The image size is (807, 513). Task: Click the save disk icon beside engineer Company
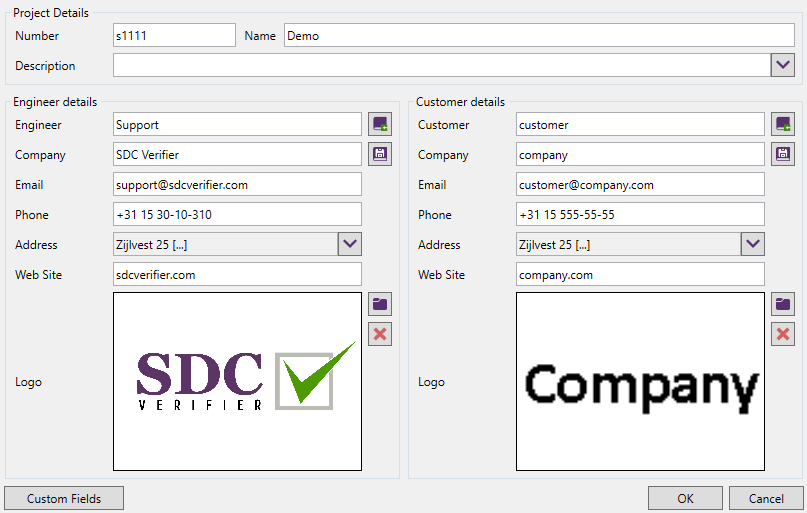point(380,154)
